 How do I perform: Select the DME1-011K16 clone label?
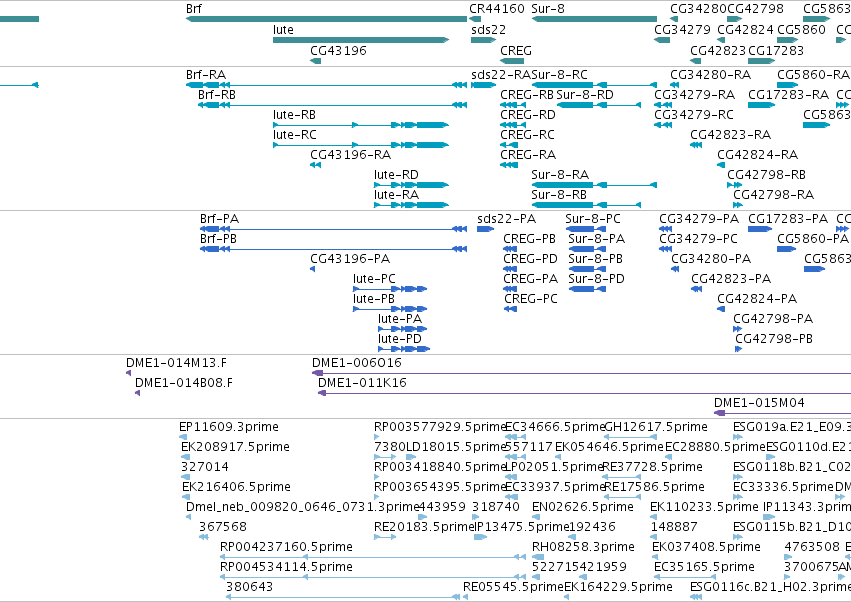362,383
